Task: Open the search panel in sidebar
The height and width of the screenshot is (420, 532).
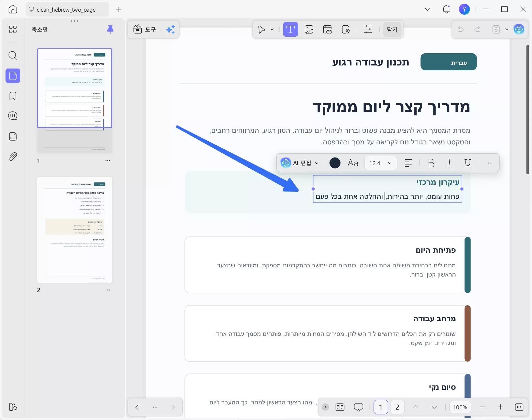Action: pos(13,55)
